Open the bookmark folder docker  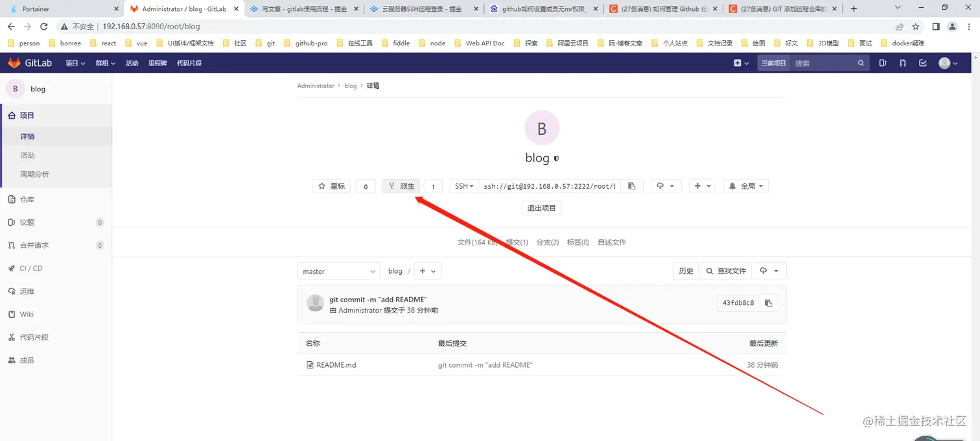click(903, 43)
